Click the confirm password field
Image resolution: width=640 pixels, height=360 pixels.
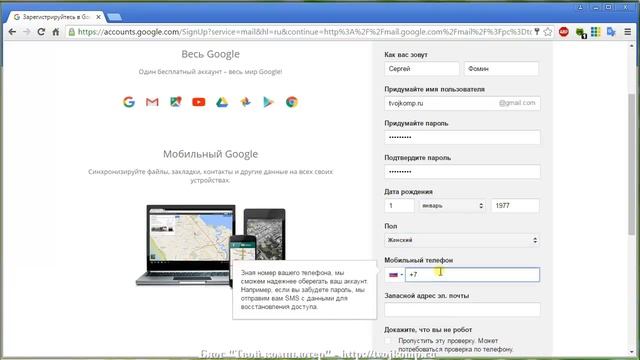462,172
